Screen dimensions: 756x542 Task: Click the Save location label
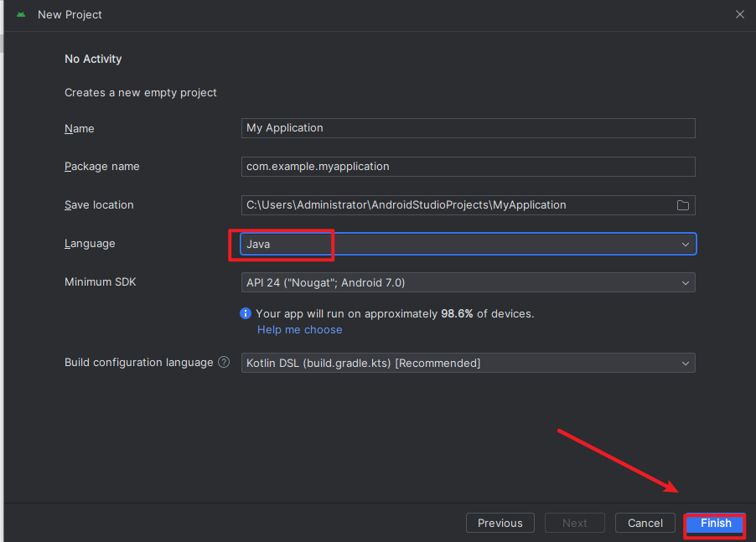pyautogui.click(x=99, y=205)
